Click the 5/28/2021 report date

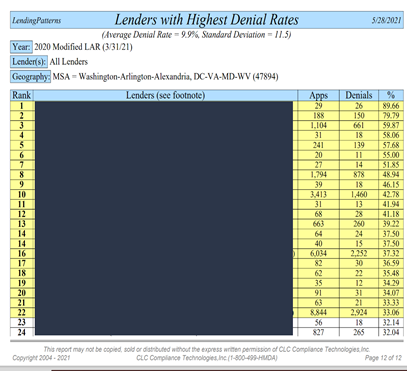[386, 21]
